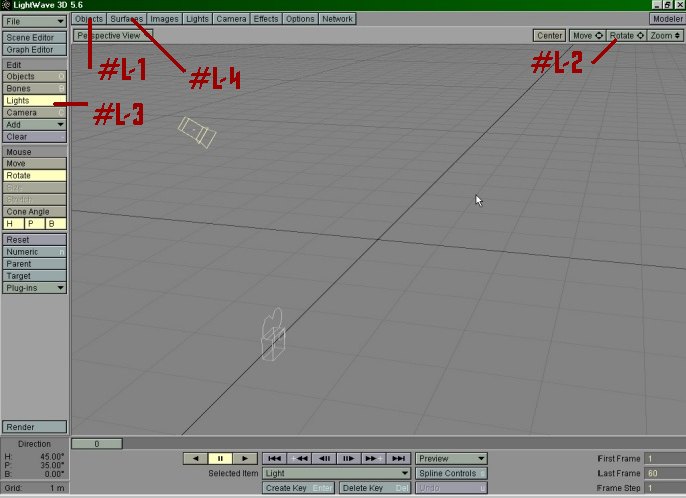
Task: Open the Camera panel in top menu
Action: pyautogui.click(x=231, y=19)
